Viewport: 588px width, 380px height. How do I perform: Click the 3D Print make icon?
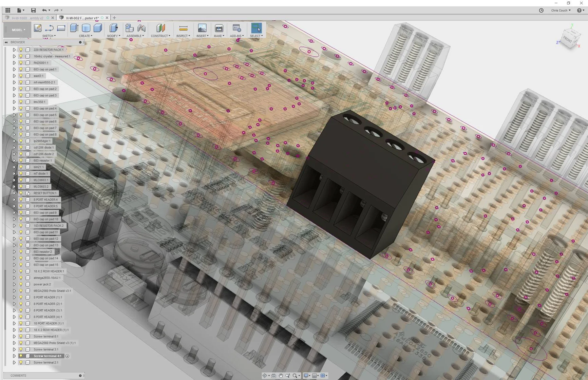click(219, 28)
